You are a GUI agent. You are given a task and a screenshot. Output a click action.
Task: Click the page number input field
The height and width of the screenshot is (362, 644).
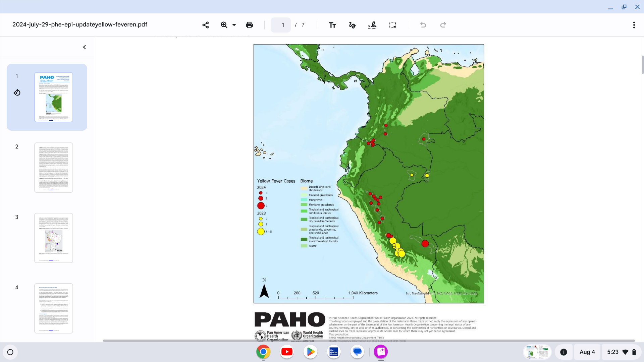pos(281,25)
